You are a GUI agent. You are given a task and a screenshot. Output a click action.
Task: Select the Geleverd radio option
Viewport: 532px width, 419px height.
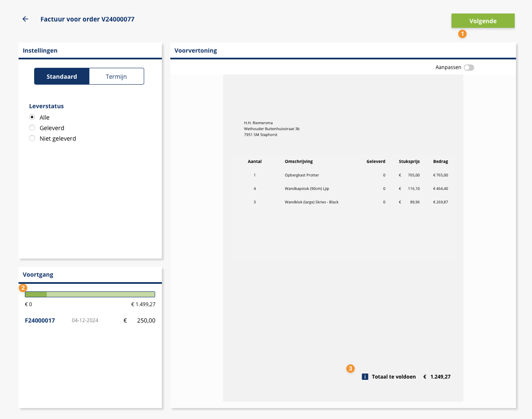pyautogui.click(x=32, y=128)
